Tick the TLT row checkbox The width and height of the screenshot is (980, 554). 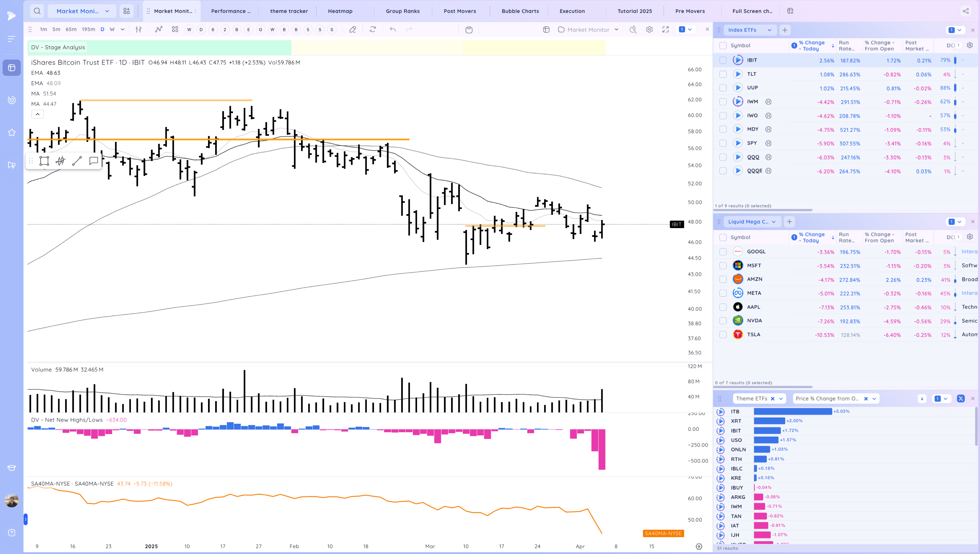723,74
